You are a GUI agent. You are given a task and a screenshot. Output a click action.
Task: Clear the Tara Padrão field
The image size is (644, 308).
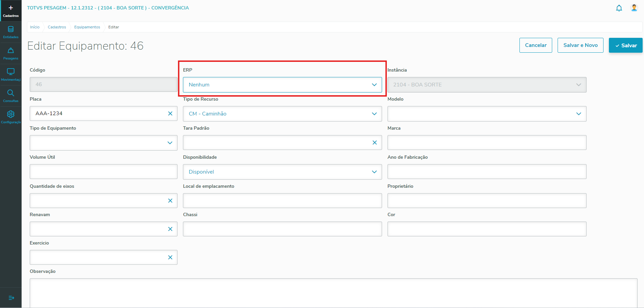pos(374,143)
